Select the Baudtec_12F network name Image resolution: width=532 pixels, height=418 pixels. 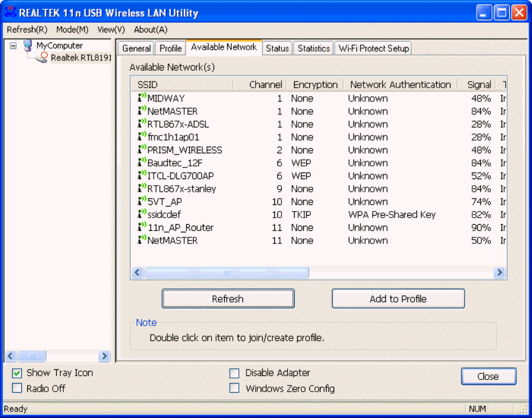tap(175, 163)
